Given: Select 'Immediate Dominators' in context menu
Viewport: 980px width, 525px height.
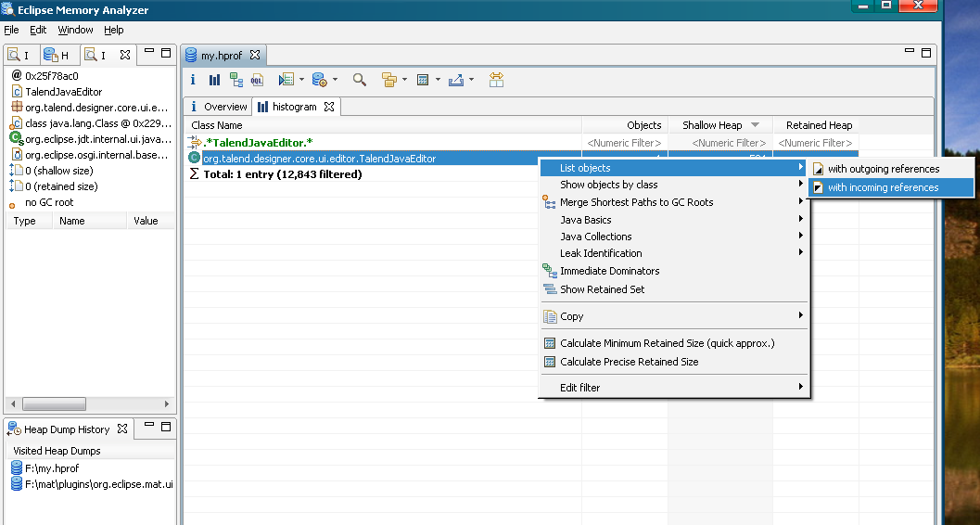Looking at the screenshot, I should pyautogui.click(x=609, y=271).
